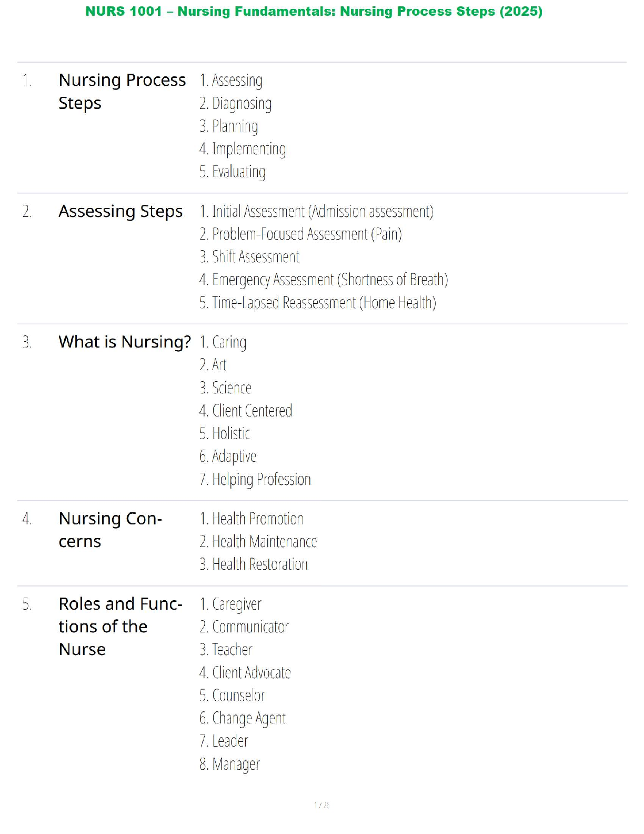Click the '3. Health Restoration' list entry
The image size is (644, 834).
point(254,564)
